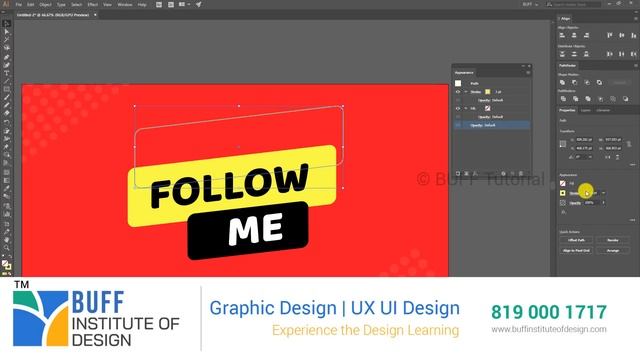This screenshot has width=640, height=360.
Task: Open the Opacity slider arrow in Properties
Action: coord(603,202)
